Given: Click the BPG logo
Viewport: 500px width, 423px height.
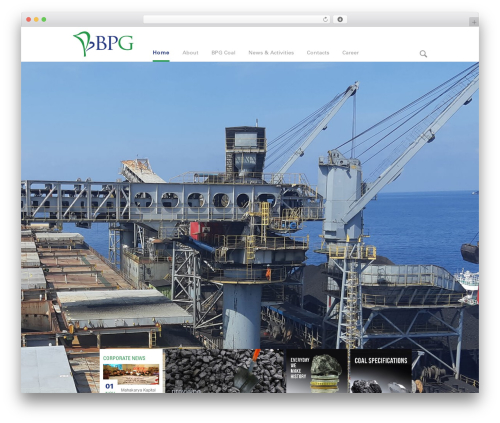Looking at the screenshot, I should (103, 43).
